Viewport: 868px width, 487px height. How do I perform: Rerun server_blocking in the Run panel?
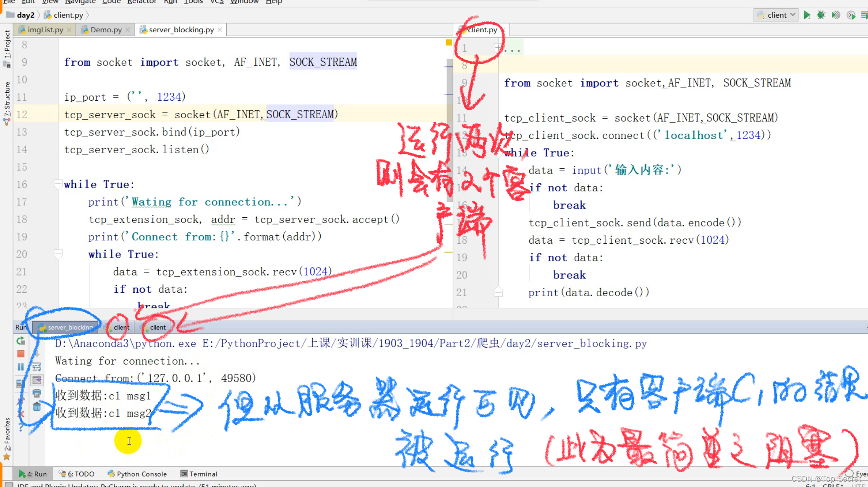[21, 341]
